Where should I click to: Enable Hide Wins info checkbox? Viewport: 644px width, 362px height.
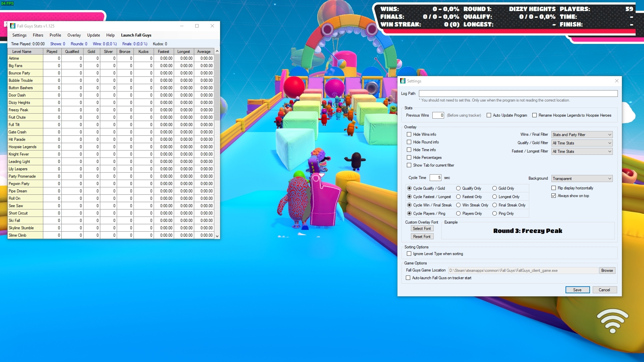click(x=409, y=134)
